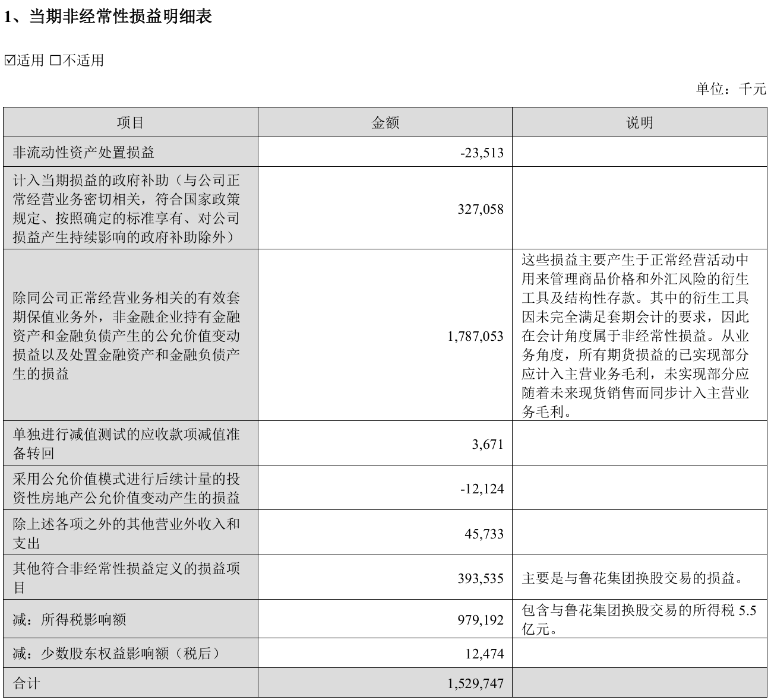Image resolution: width=771 pixels, height=700 pixels.
Task: Click the 除上述各项之外 item cell
Action: (x=131, y=533)
